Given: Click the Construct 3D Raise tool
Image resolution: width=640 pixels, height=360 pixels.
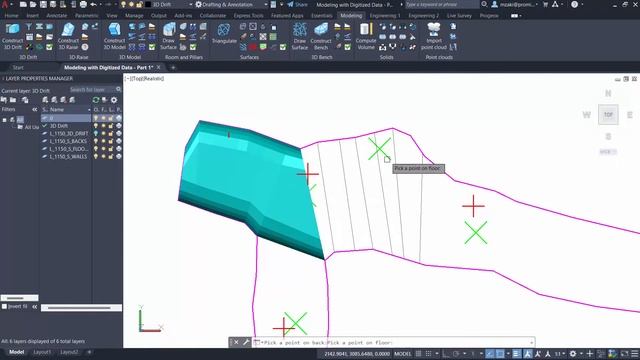Looking at the screenshot, I should pos(68,36).
